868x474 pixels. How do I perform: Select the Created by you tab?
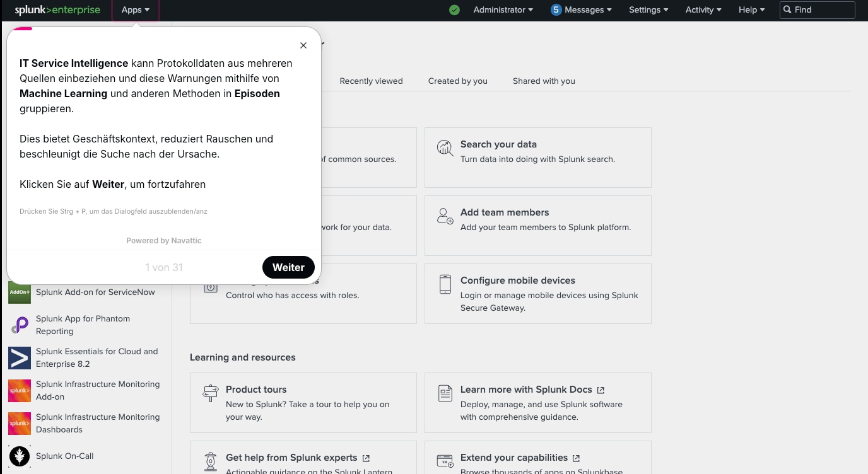pyautogui.click(x=458, y=81)
